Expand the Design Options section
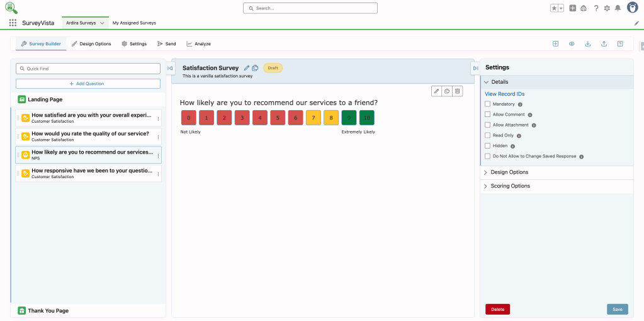 click(509, 172)
